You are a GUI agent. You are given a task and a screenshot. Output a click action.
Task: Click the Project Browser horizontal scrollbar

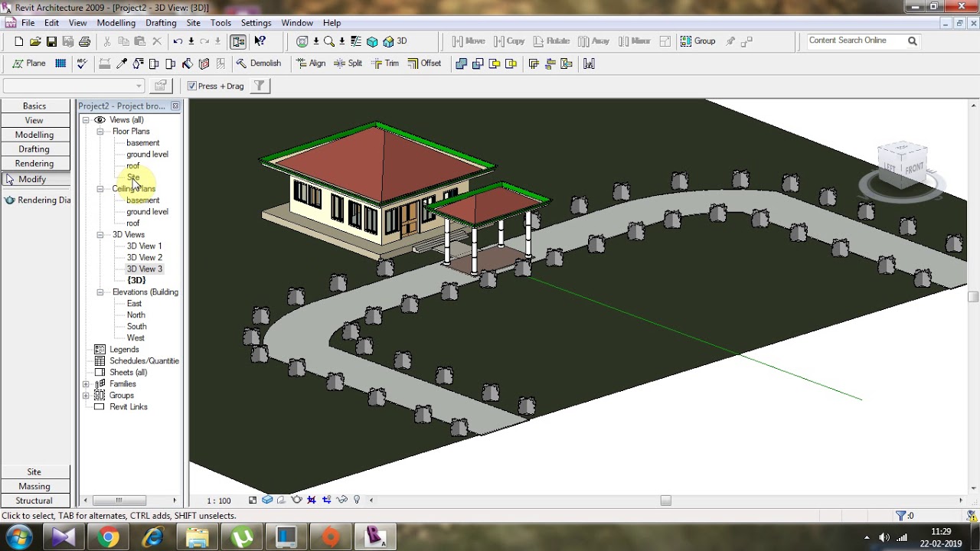[119, 500]
